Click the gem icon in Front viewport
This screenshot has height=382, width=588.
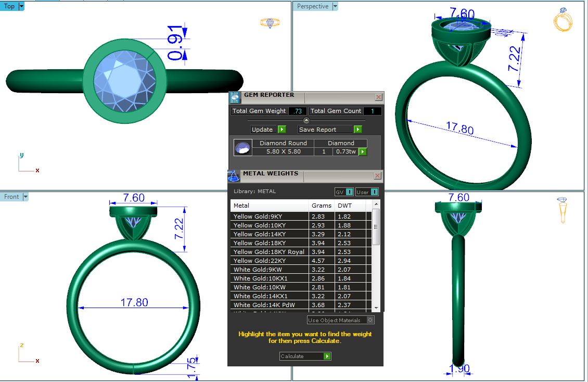(562, 210)
